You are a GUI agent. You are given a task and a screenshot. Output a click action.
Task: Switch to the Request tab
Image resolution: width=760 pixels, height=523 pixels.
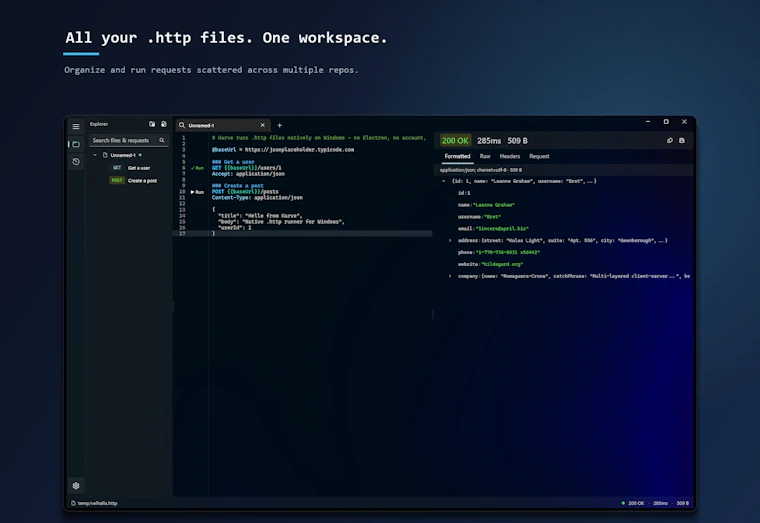point(539,157)
